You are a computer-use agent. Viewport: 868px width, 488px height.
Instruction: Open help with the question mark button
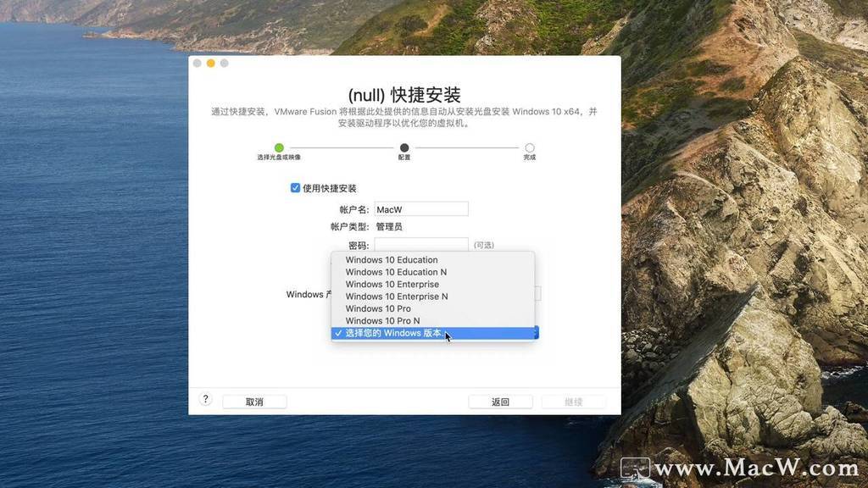(x=205, y=399)
